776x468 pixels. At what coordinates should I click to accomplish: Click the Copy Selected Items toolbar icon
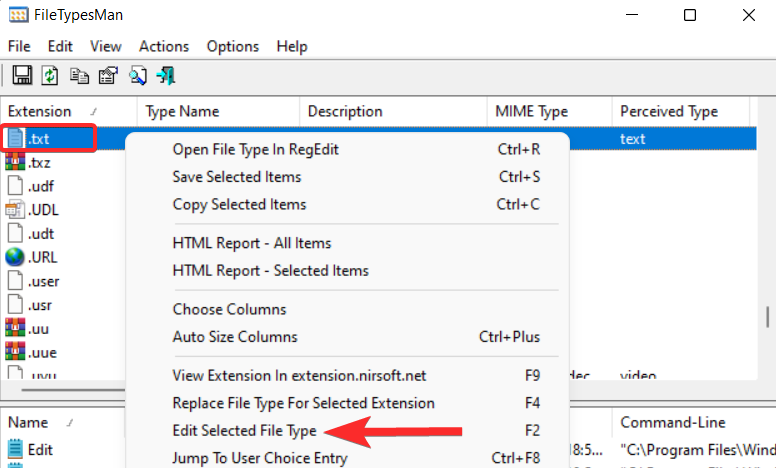(79, 75)
